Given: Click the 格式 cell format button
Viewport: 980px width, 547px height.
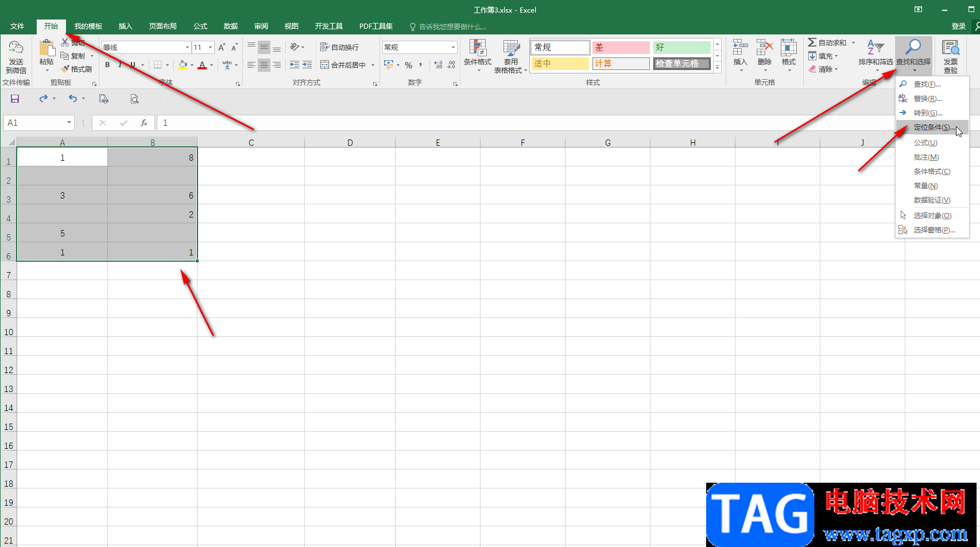Looking at the screenshot, I should tap(789, 56).
